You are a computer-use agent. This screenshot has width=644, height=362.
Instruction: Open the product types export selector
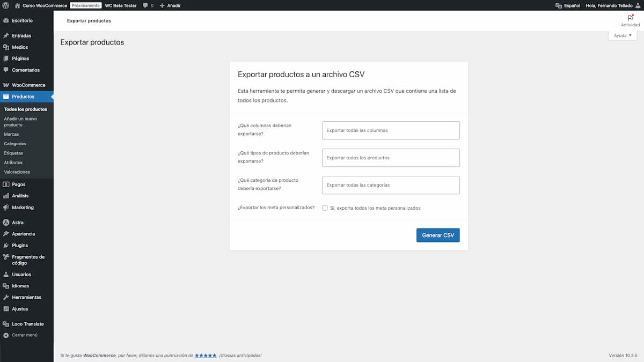390,158
